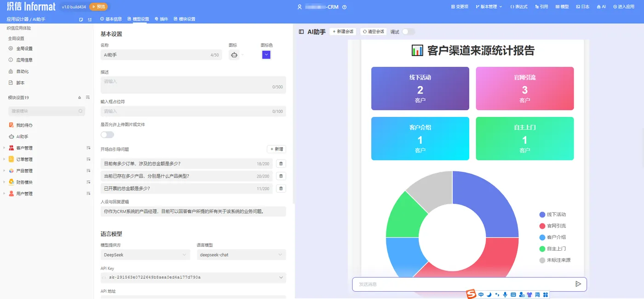Open the 变更项 changes menu

[460, 7]
